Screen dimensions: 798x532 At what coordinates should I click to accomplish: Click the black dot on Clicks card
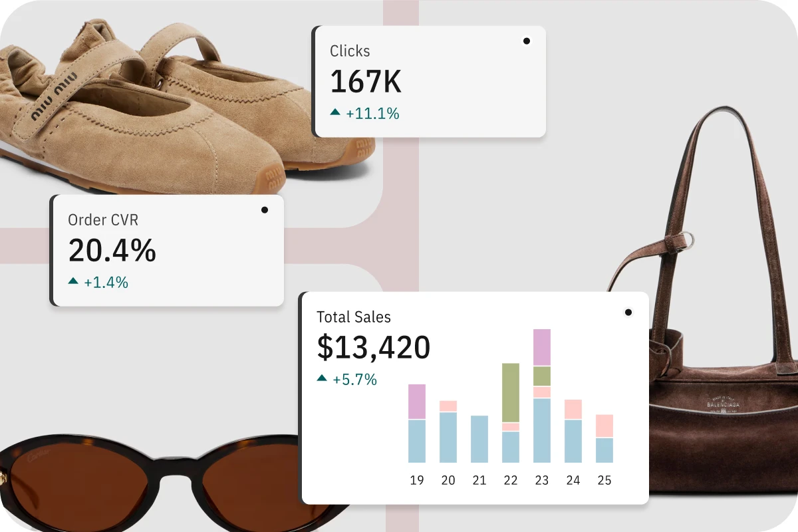527,41
